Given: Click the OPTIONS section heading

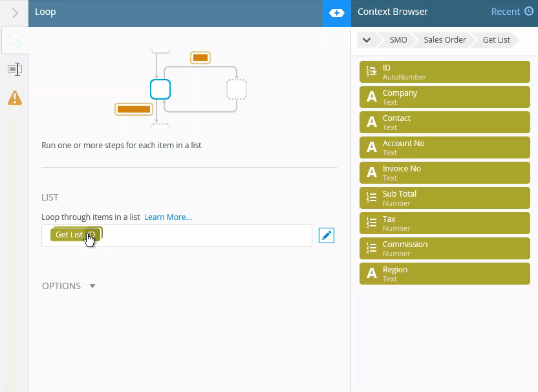Looking at the screenshot, I should point(61,286).
